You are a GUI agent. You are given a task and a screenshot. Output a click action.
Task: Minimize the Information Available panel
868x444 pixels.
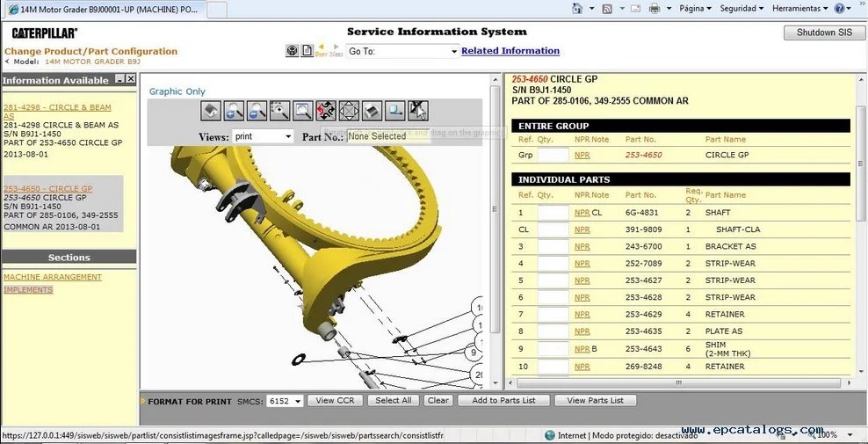119,80
